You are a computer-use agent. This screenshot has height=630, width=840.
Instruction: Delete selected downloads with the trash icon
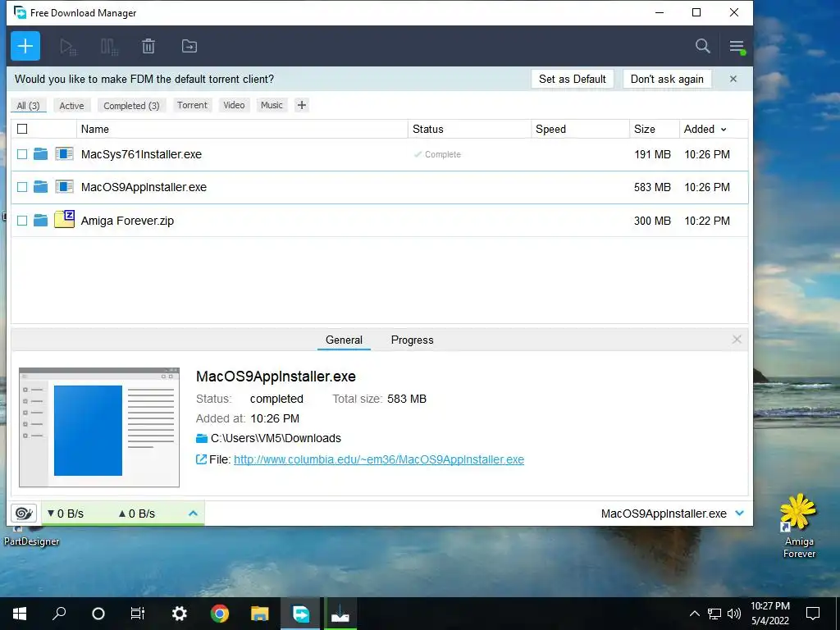(x=148, y=47)
